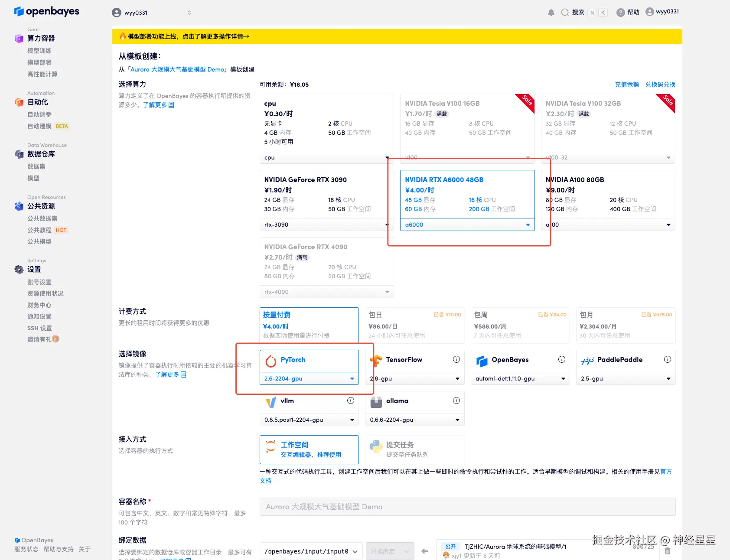Click the 提交任务 Python icon
This screenshot has height=560, width=730.
coord(376,446)
